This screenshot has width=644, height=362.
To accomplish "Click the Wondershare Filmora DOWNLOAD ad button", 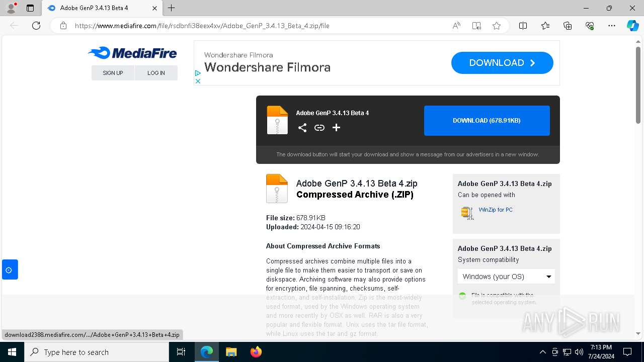I will [502, 63].
